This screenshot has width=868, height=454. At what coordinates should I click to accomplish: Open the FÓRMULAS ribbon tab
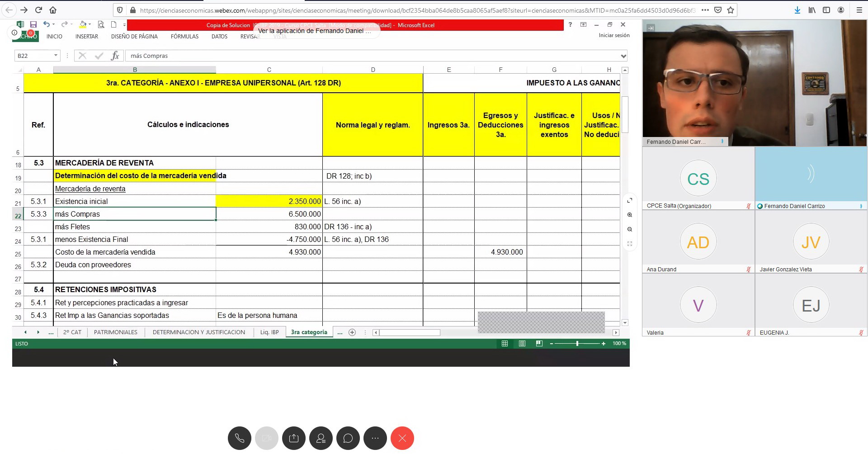click(x=184, y=37)
